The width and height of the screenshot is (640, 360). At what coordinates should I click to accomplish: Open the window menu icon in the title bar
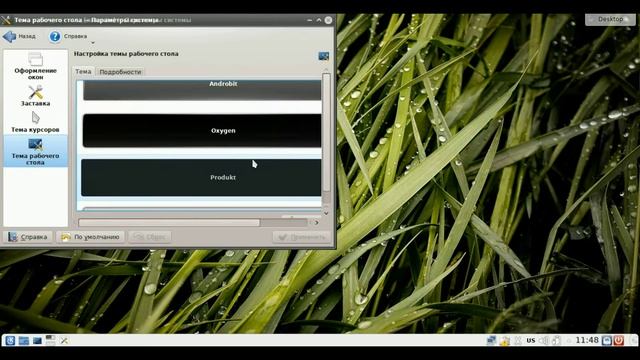coord(6,20)
